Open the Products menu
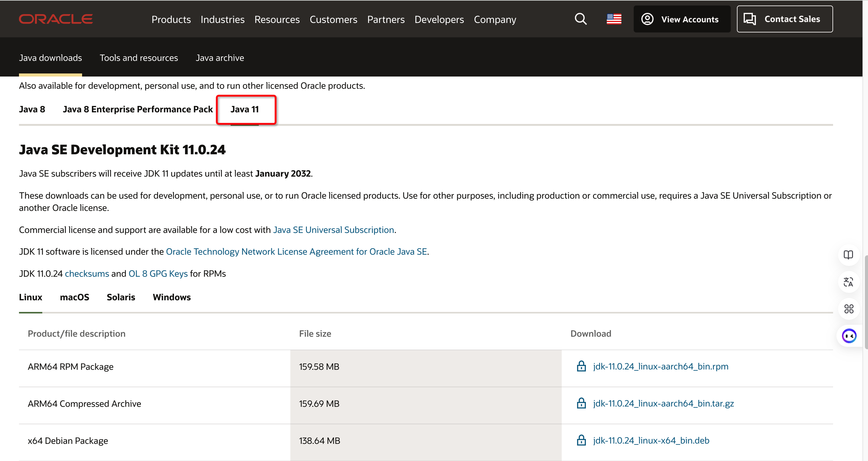868x461 pixels. pos(171,20)
